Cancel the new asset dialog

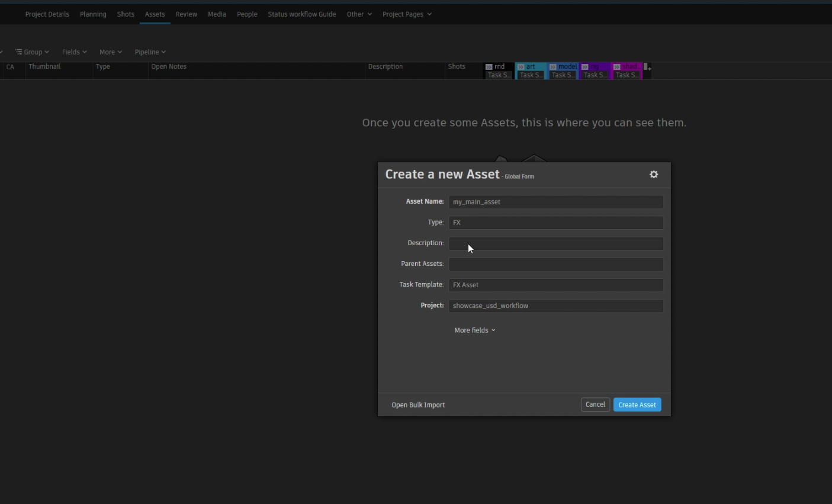click(x=595, y=405)
